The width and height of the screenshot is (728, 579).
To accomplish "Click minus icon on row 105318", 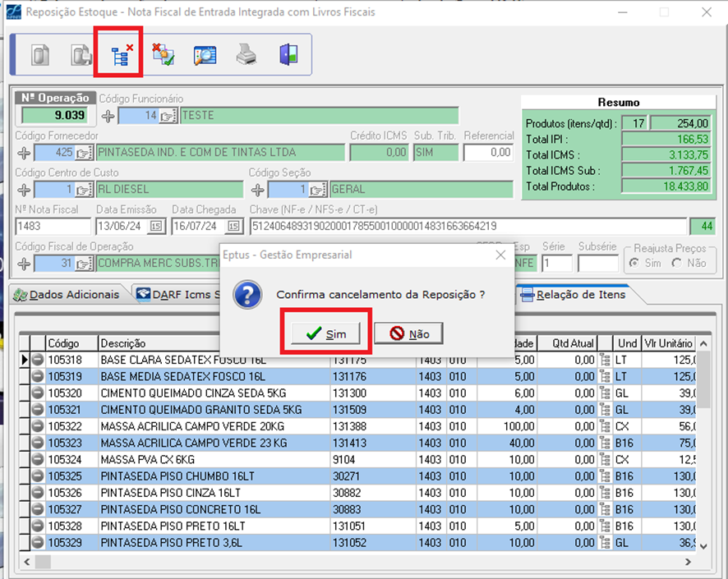I will (38, 360).
